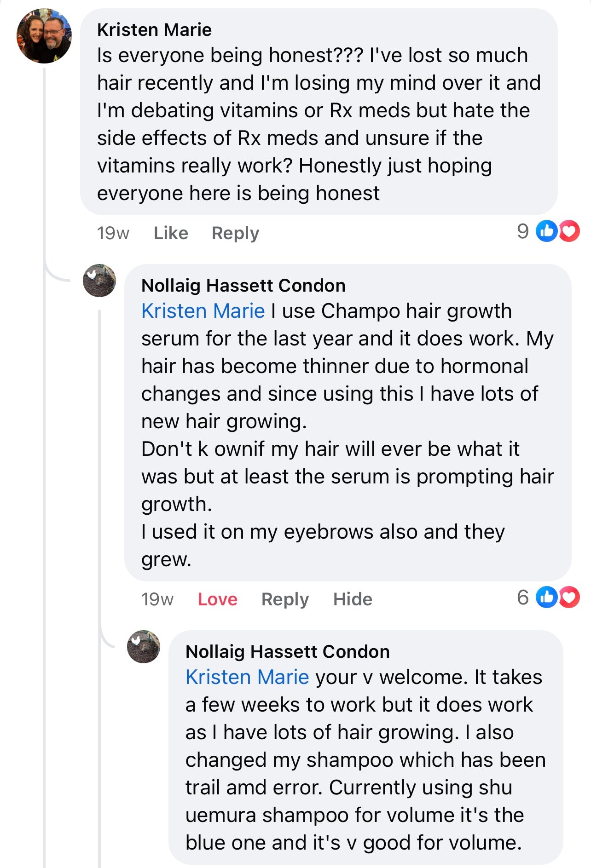The height and width of the screenshot is (868, 591).
Task: Open Kristen Marie mention in 'your v welcome' reply
Action: (x=247, y=677)
